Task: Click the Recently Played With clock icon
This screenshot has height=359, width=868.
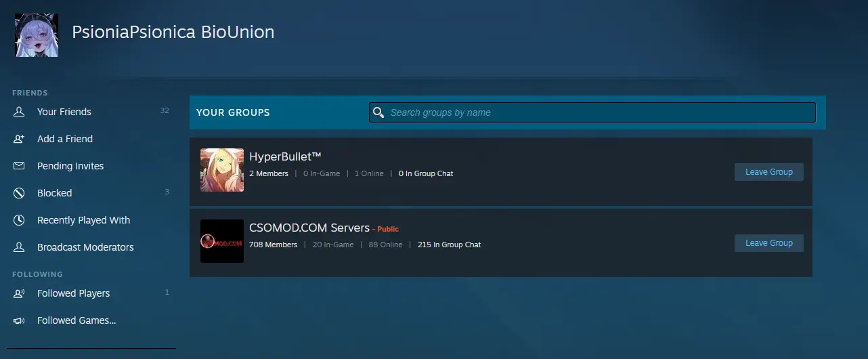Action: (19, 220)
